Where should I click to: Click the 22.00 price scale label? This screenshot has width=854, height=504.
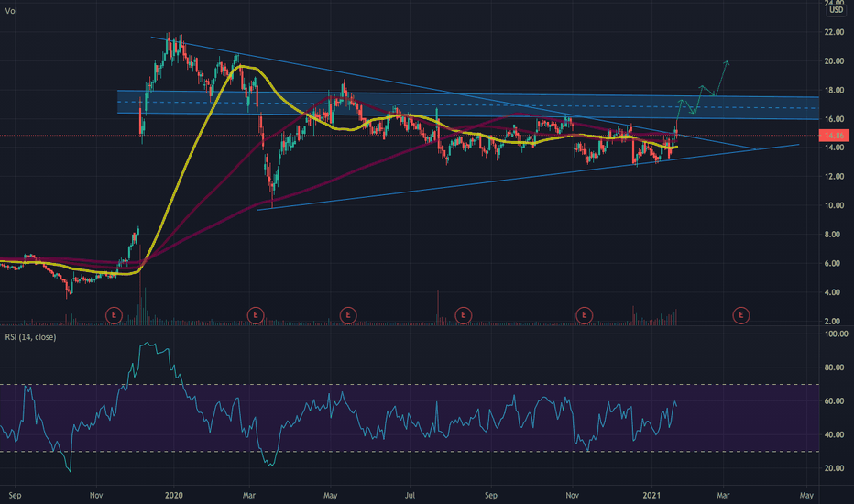point(834,32)
